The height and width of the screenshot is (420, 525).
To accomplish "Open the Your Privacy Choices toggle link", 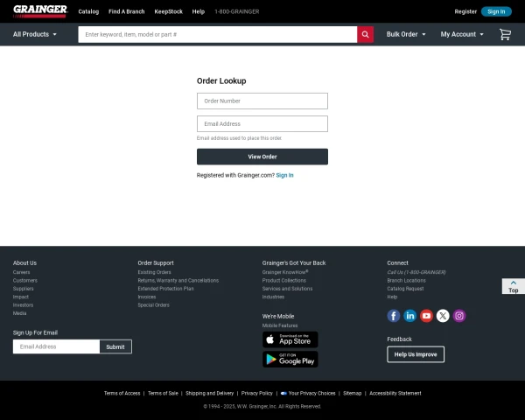I will click(307, 394).
